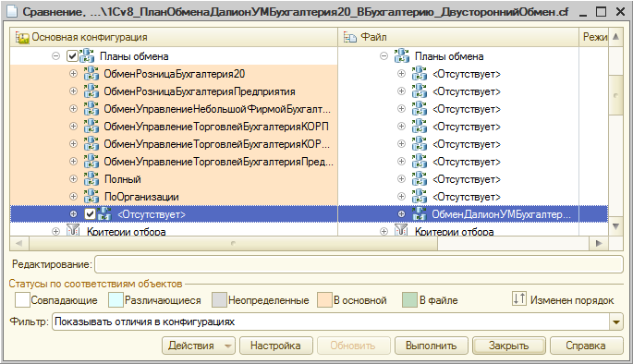Click the Критерии отбора funnel icon in left pane

[73, 231]
